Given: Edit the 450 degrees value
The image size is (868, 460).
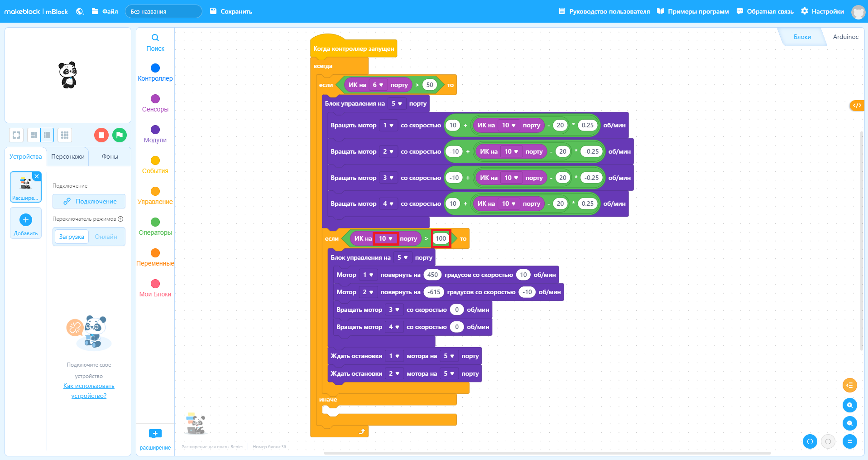Looking at the screenshot, I should click(432, 275).
